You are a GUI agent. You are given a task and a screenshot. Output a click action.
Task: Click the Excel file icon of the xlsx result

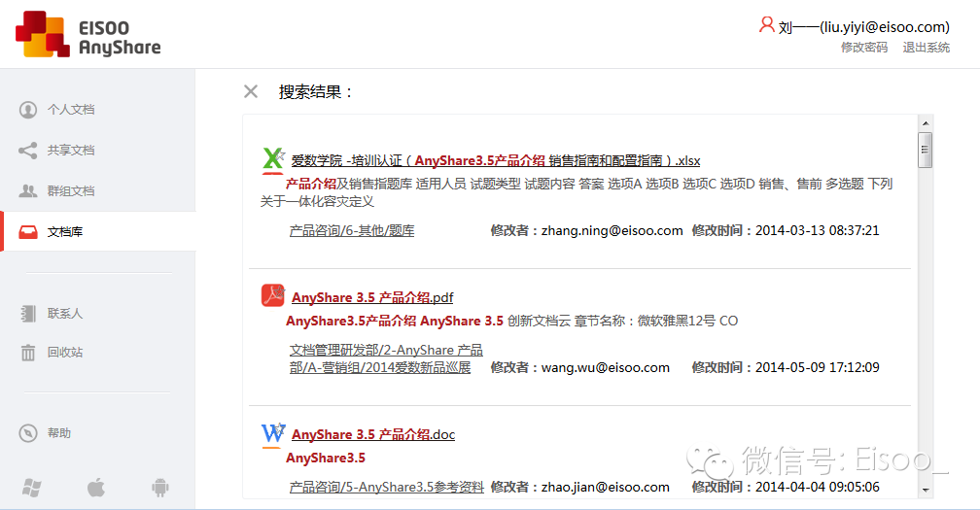273,160
